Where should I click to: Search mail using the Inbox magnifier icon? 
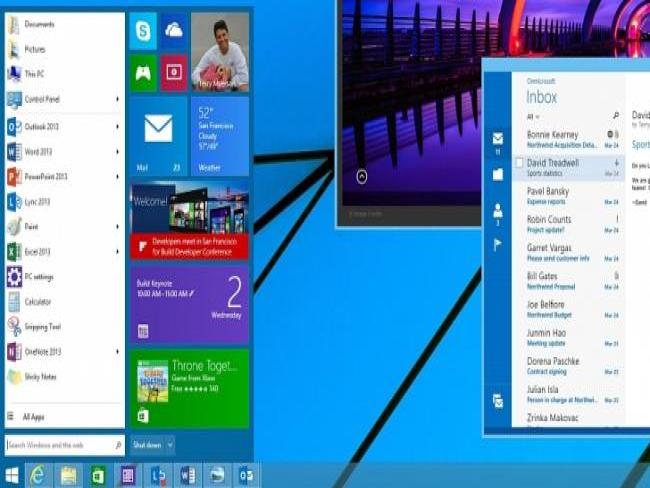tap(616, 116)
